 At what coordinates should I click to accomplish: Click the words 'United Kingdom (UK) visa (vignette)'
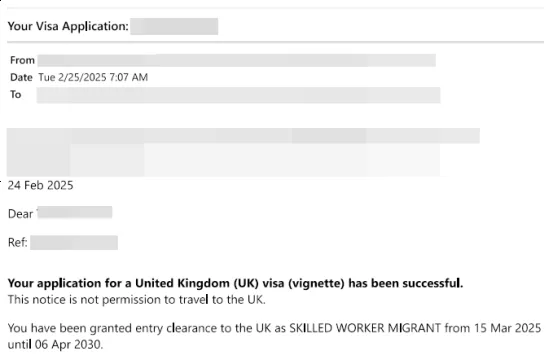[240, 283]
